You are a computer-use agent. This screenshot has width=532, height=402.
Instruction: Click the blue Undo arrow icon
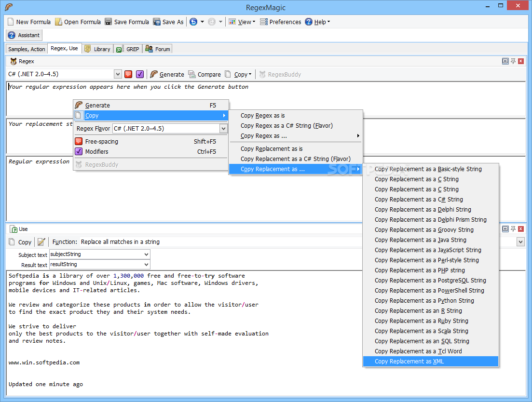pyautogui.click(x=193, y=22)
